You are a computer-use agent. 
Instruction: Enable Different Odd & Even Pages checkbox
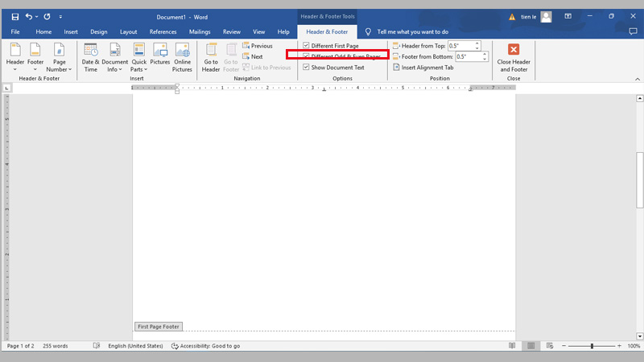click(306, 56)
